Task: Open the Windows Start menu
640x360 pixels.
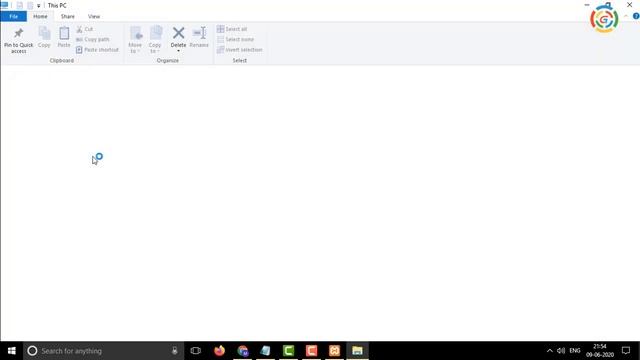Action: 11,351
